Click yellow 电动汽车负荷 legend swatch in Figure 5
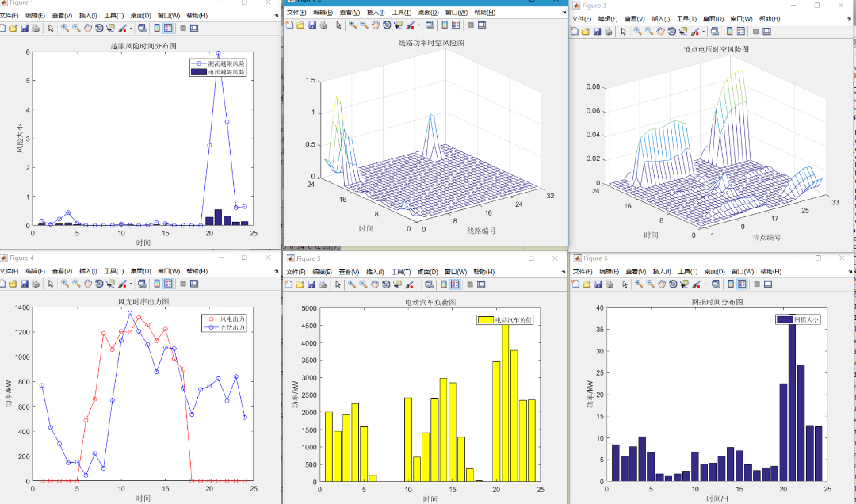The height and width of the screenshot is (504, 856). [486, 319]
